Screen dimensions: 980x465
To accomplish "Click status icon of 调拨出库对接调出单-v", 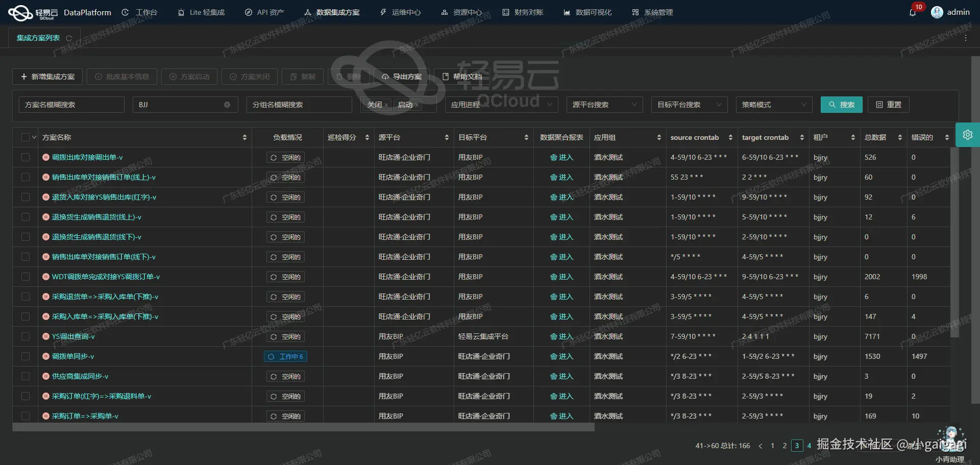I will [x=46, y=157].
